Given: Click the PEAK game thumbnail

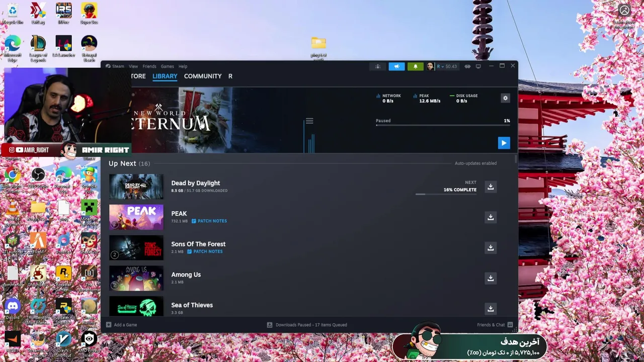Looking at the screenshot, I should [x=136, y=217].
